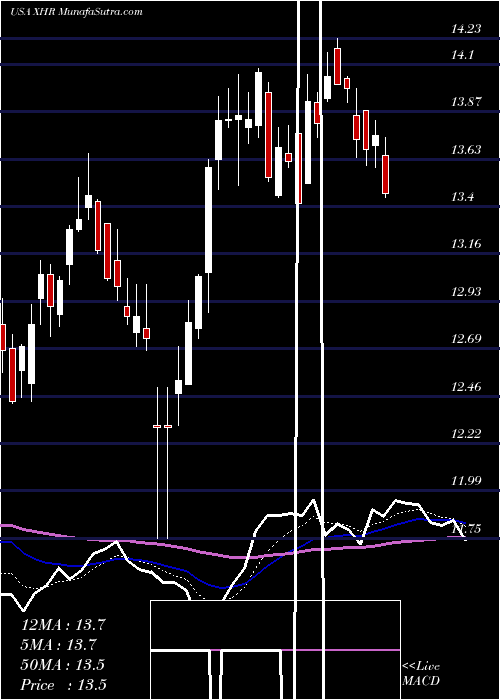This screenshot has width=500, height=700.
Task: Click the 12MA : 13.7 readout
Action: pyautogui.click(x=63, y=625)
